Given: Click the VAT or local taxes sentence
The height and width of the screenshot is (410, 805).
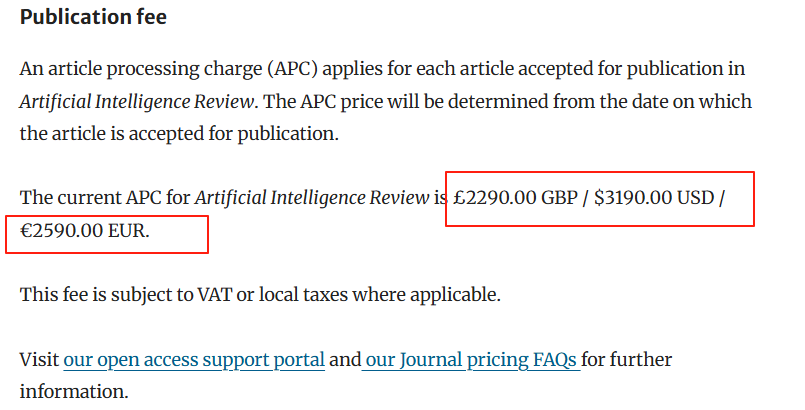Looking at the screenshot, I should tap(259, 295).
